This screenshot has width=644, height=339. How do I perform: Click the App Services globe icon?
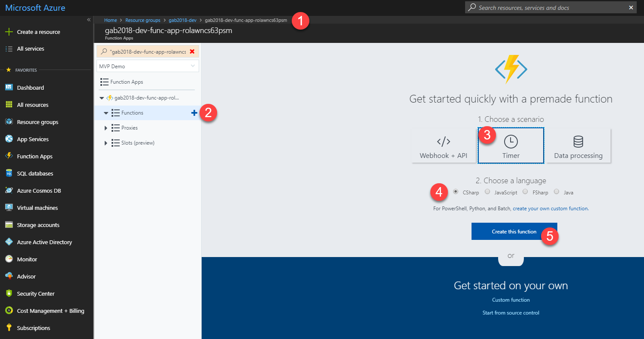click(x=9, y=139)
